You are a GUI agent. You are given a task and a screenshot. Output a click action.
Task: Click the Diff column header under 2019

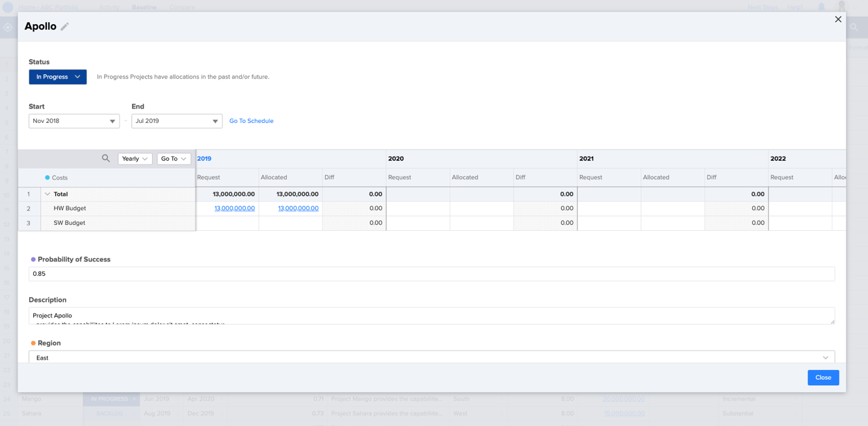[x=330, y=178]
